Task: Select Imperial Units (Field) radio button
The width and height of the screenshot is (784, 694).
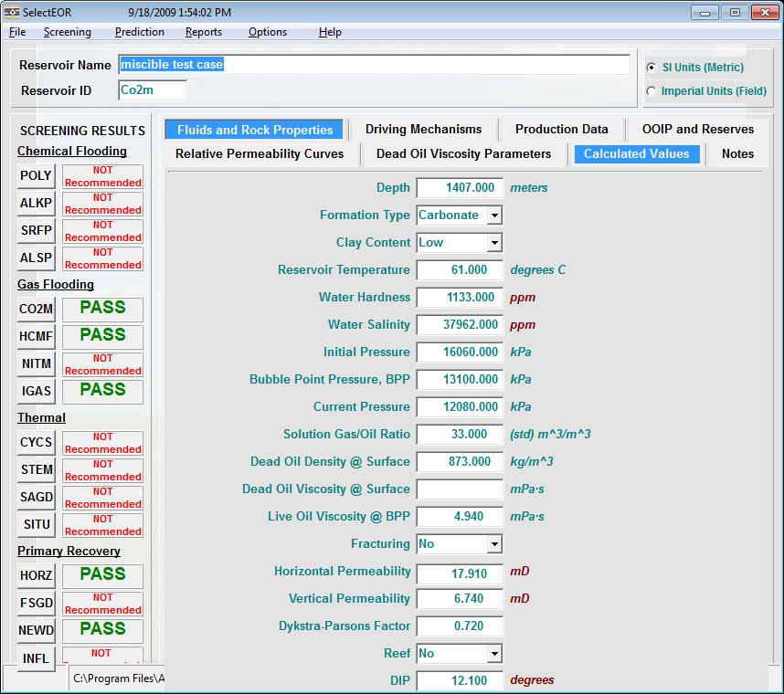Action: tap(652, 91)
